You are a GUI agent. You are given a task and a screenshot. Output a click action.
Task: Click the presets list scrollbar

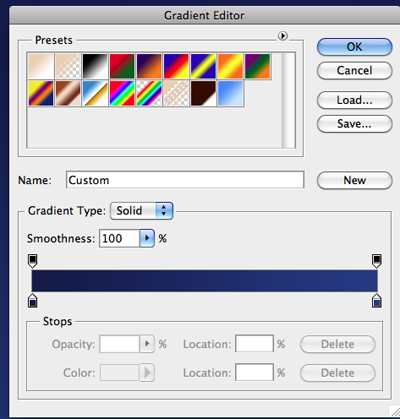(288, 100)
